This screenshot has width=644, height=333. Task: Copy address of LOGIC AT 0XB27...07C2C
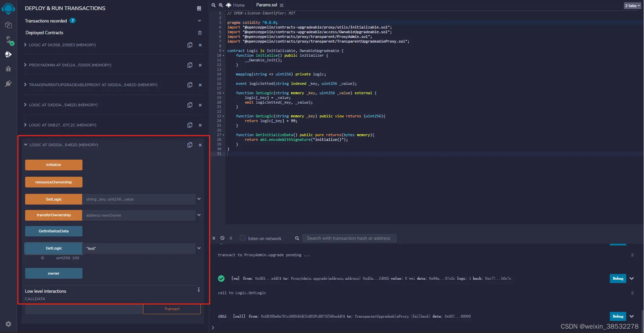190,125
